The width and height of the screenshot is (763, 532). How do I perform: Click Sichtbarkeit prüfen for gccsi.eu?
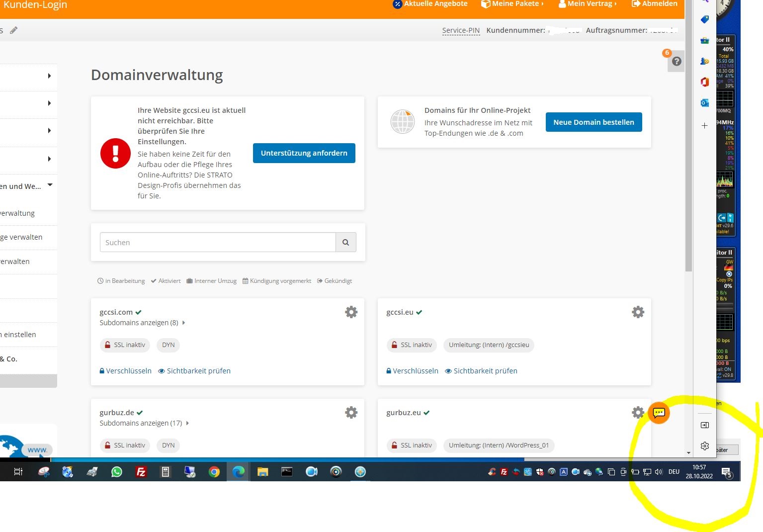pyautogui.click(x=481, y=371)
